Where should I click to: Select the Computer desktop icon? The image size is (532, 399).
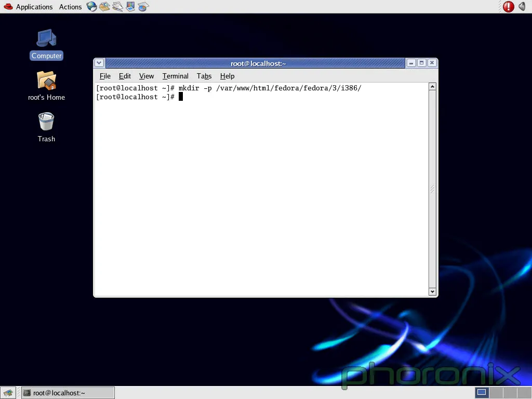click(46, 45)
